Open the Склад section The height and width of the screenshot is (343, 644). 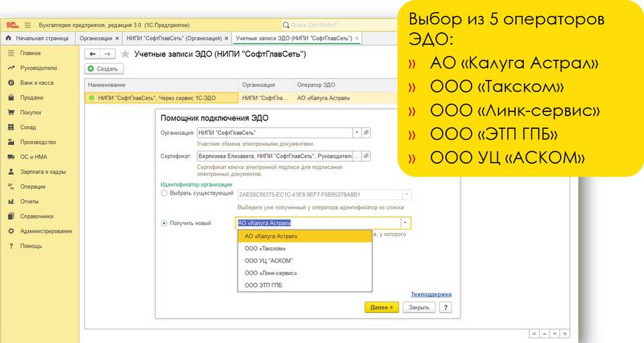pos(28,128)
